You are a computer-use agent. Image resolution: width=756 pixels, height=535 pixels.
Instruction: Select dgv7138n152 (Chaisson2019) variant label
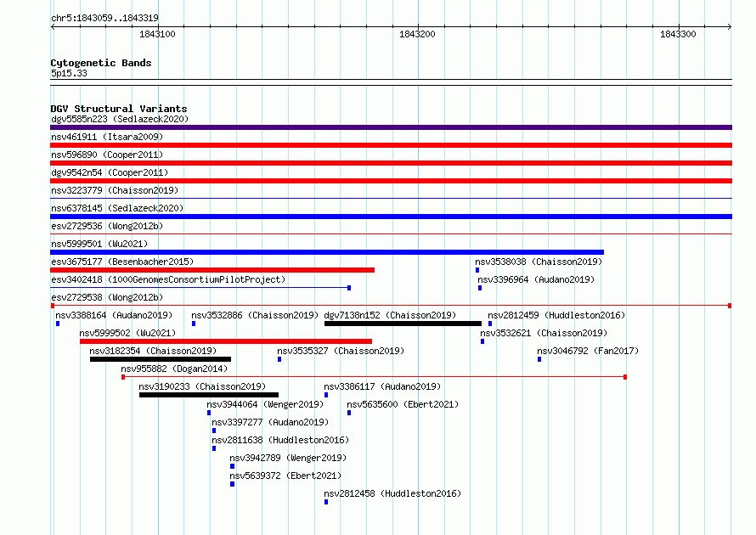tap(390, 315)
